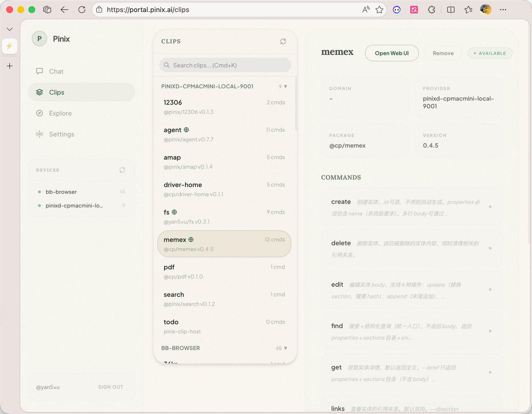The height and width of the screenshot is (414, 532).
Task: Click the Explore compass icon
Action: [39, 113]
